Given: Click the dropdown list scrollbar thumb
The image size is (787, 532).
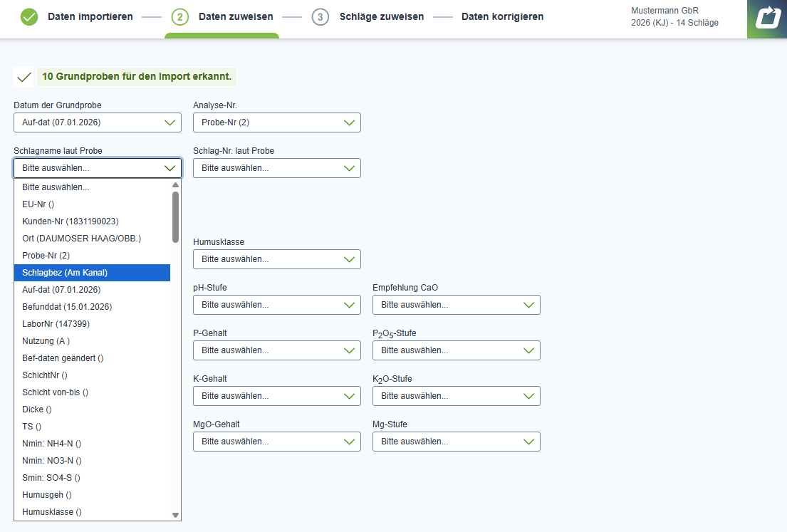Looking at the screenshot, I should pos(175,217).
